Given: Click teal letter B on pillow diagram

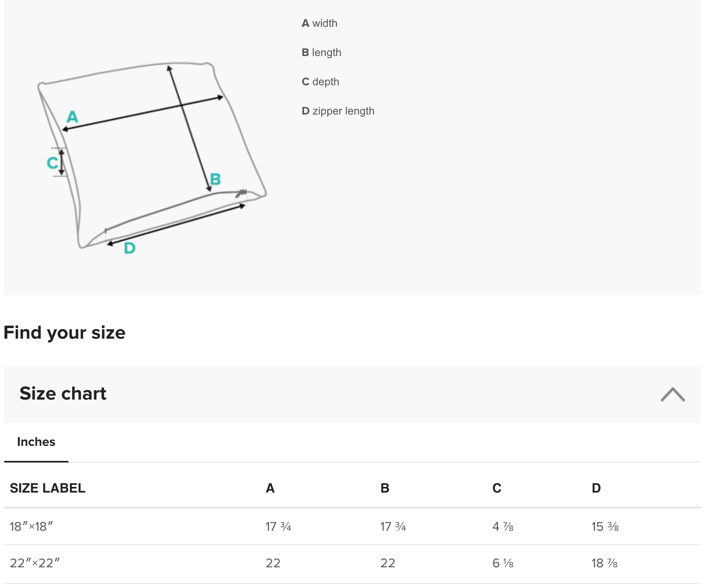Looking at the screenshot, I should click(216, 179).
